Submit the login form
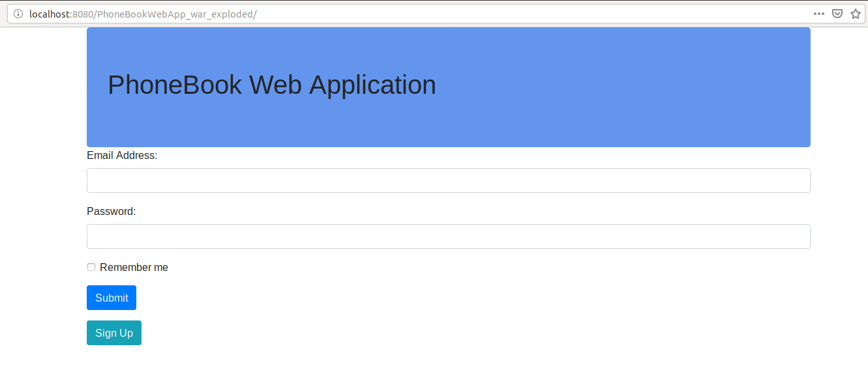This screenshot has height=383, width=868. [111, 298]
